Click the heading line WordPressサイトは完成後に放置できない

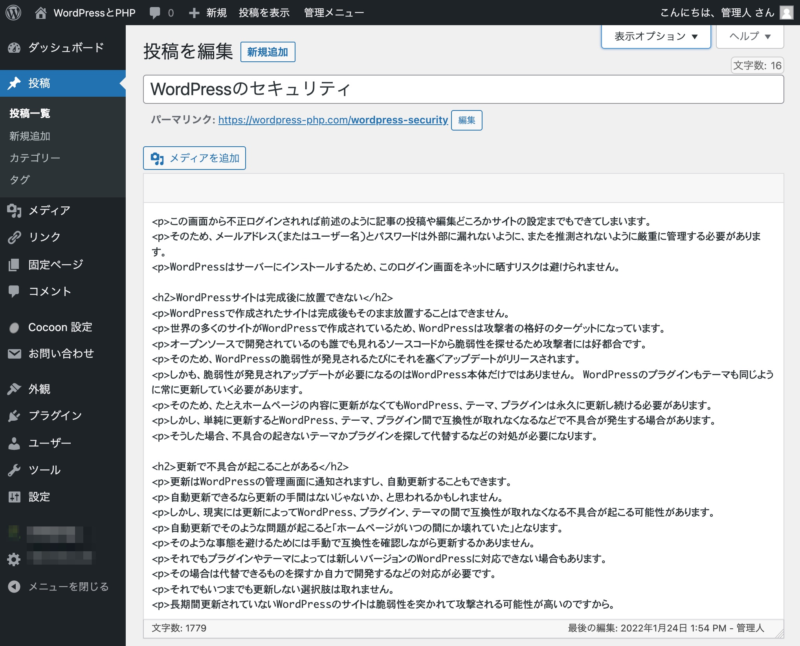coord(272,297)
